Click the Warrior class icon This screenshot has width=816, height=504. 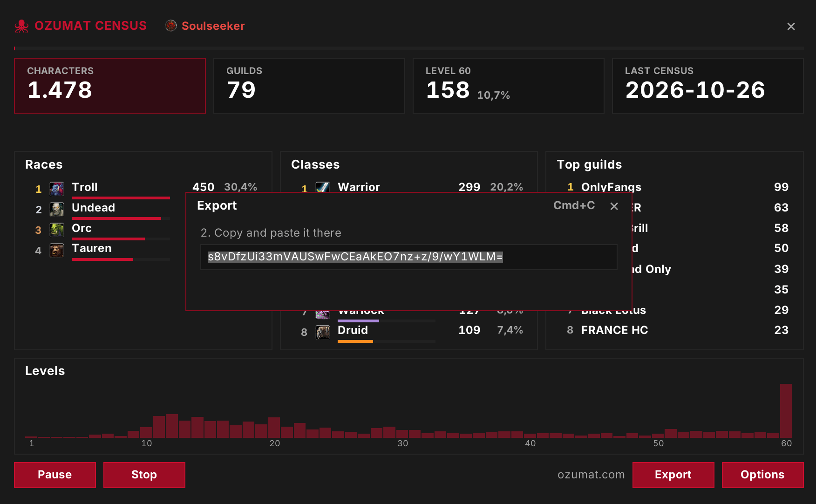tap(323, 187)
